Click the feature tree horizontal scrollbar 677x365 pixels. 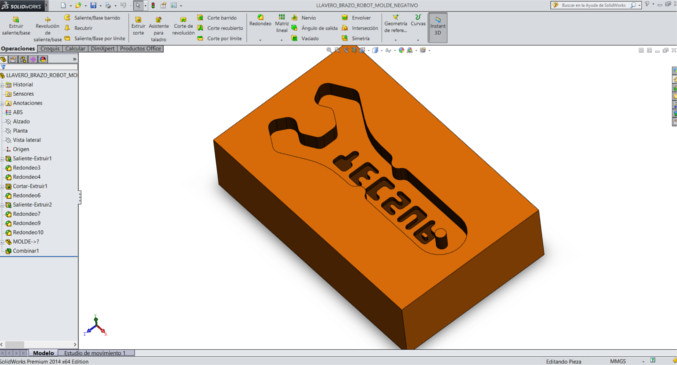pyautogui.click(x=39, y=344)
